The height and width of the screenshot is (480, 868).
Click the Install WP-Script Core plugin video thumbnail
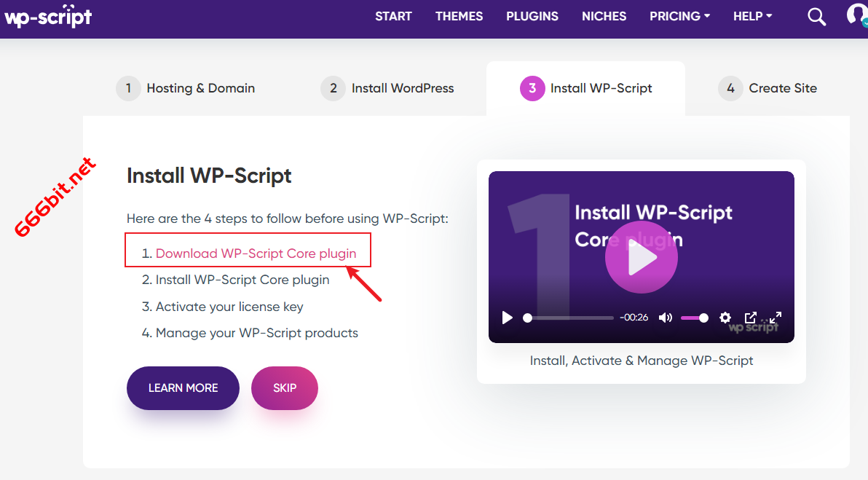click(641, 257)
